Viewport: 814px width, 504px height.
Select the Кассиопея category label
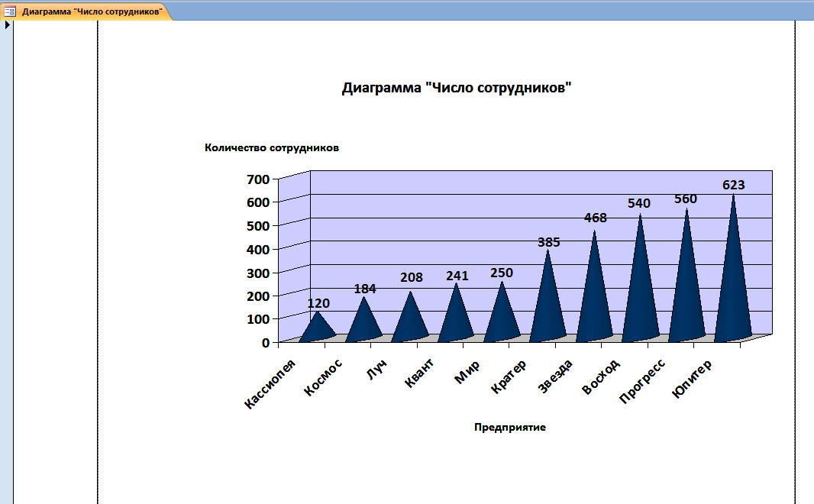tap(270, 384)
